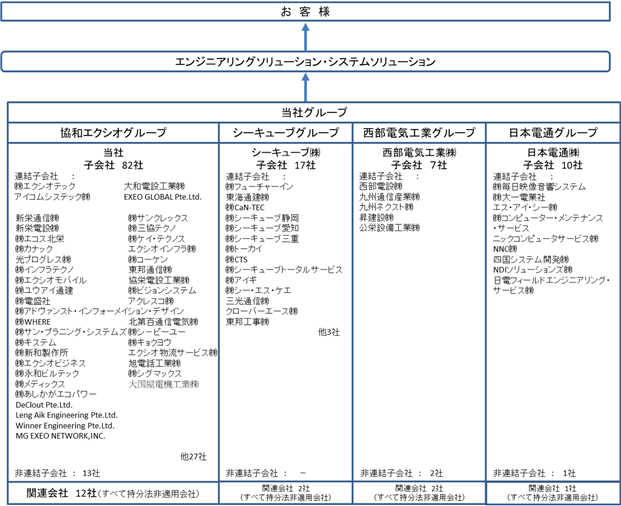
Task: Select ㈱三協テクノ entry
Action: [152, 228]
